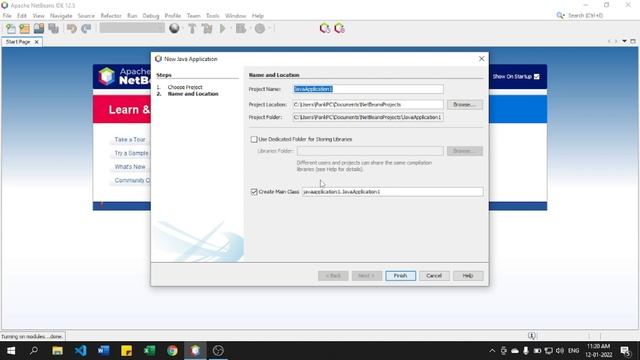
Task: Show hidden system tray icons chevron
Action: pos(492,351)
